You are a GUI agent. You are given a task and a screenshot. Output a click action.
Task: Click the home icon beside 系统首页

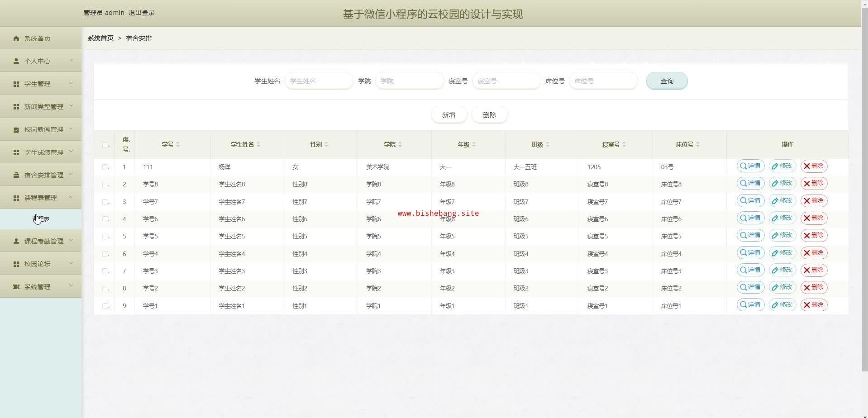(16, 38)
